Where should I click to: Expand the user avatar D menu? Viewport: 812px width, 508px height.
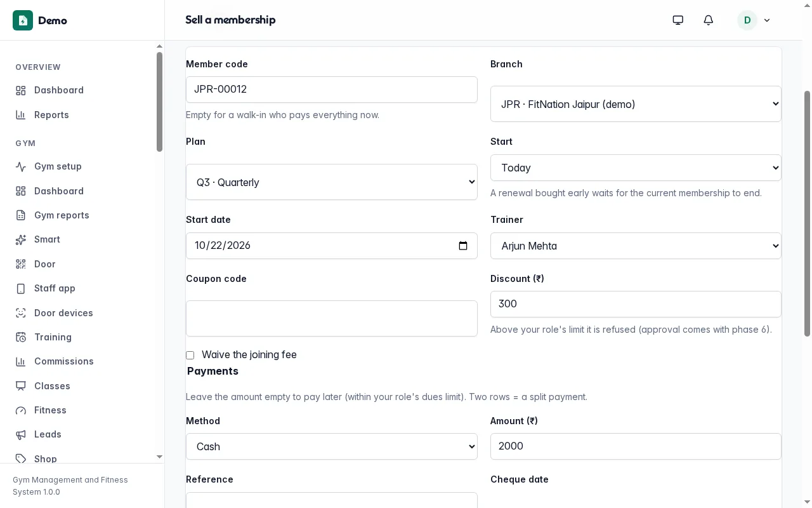pos(754,20)
